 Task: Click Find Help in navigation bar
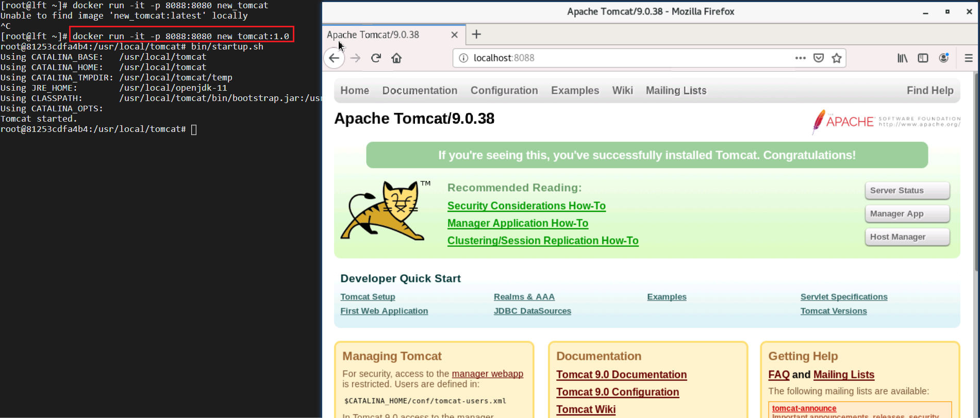pyautogui.click(x=930, y=90)
